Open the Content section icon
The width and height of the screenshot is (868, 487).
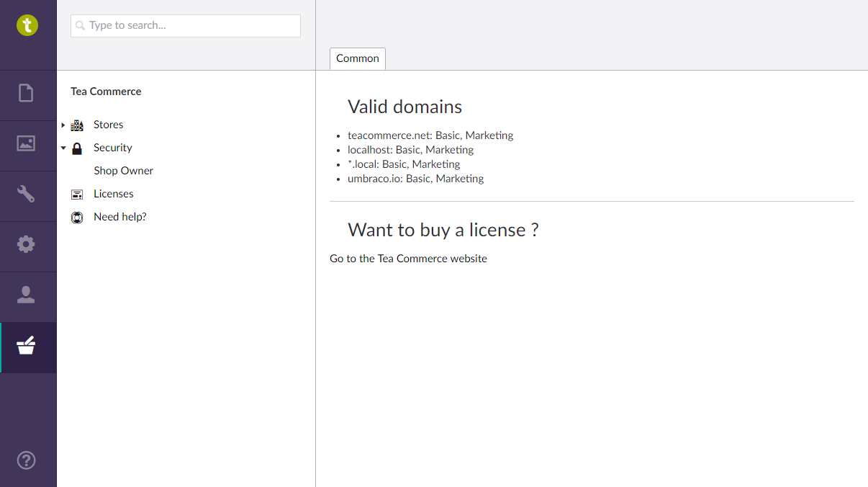26,93
